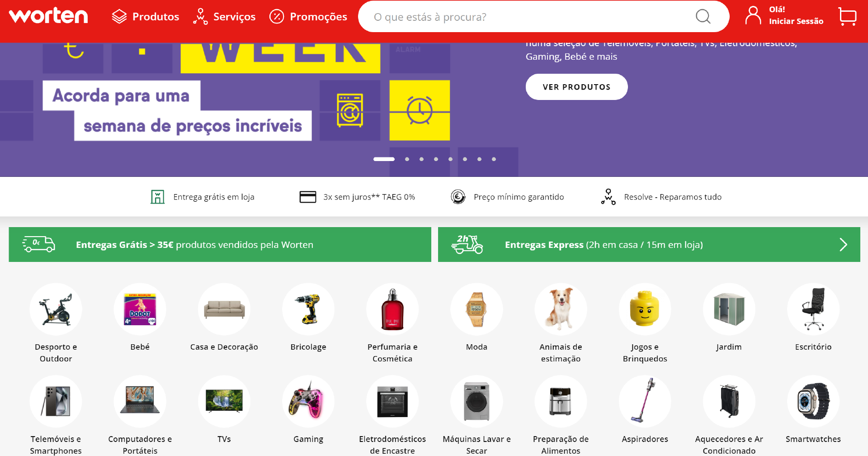Click the shopping cart icon
Image resolution: width=868 pixels, height=456 pixels.
[847, 16]
